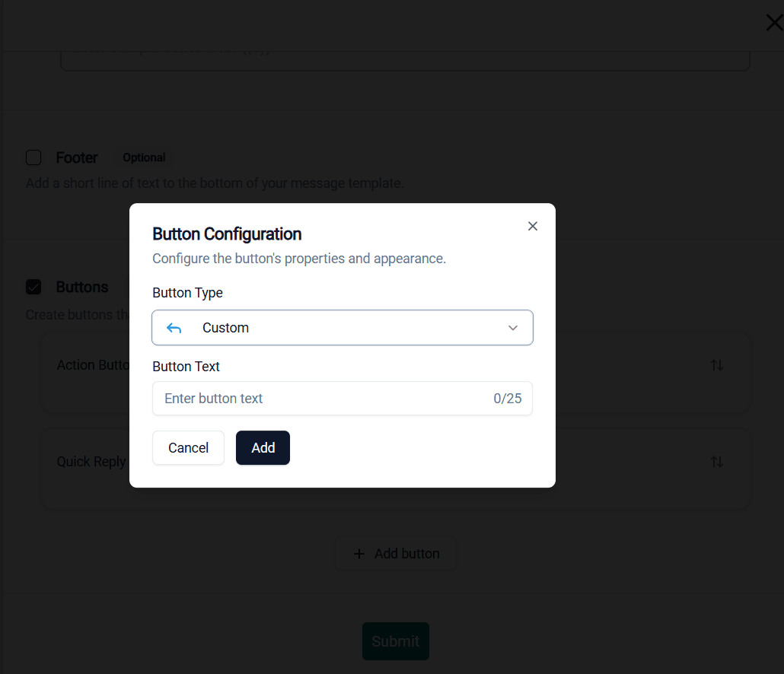Close the Button Configuration dialog
The image size is (784, 674).
tap(533, 226)
